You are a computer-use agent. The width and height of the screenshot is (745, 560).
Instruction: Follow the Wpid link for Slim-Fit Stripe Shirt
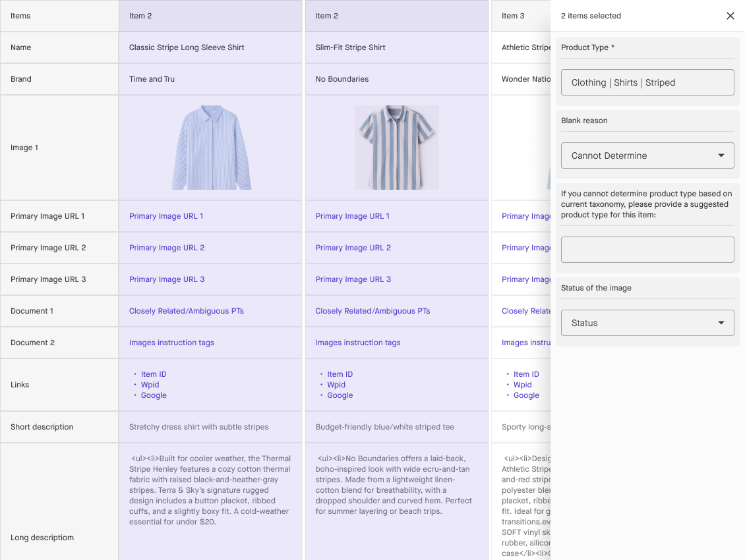(336, 385)
